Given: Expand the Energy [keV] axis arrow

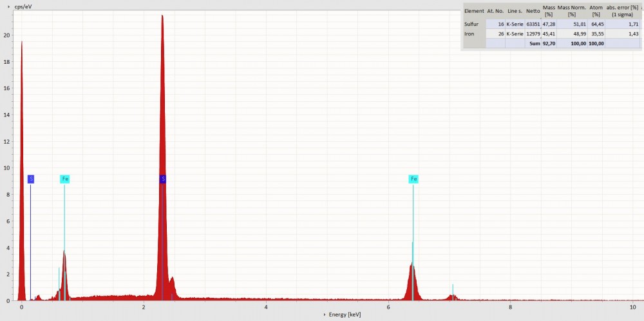Looking at the screenshot, I should (x=325, y=315).
